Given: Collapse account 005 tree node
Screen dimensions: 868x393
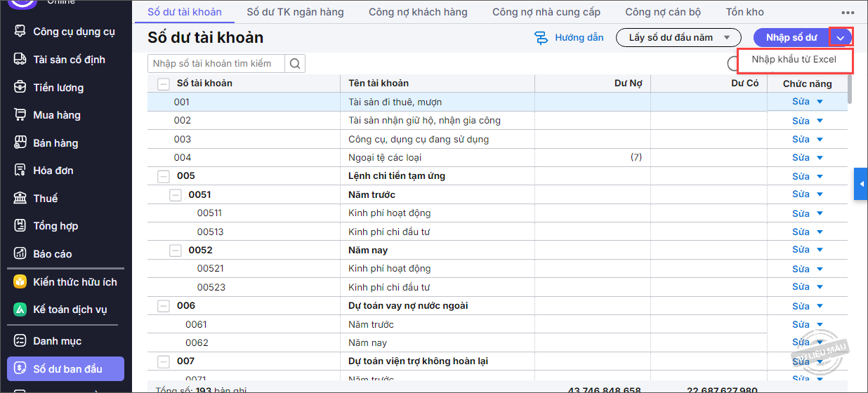Looking at the screenshot, I should [x=164, y=176].
